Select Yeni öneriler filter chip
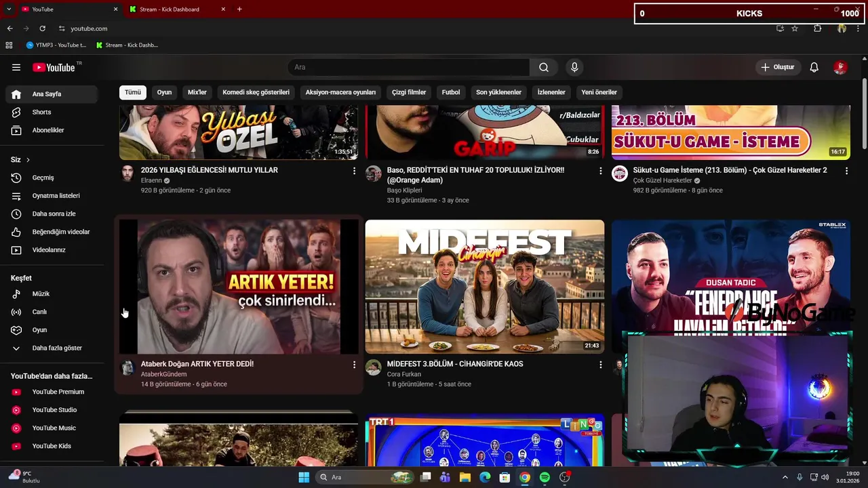The image size is (868, 488). (x=599, y=92)
